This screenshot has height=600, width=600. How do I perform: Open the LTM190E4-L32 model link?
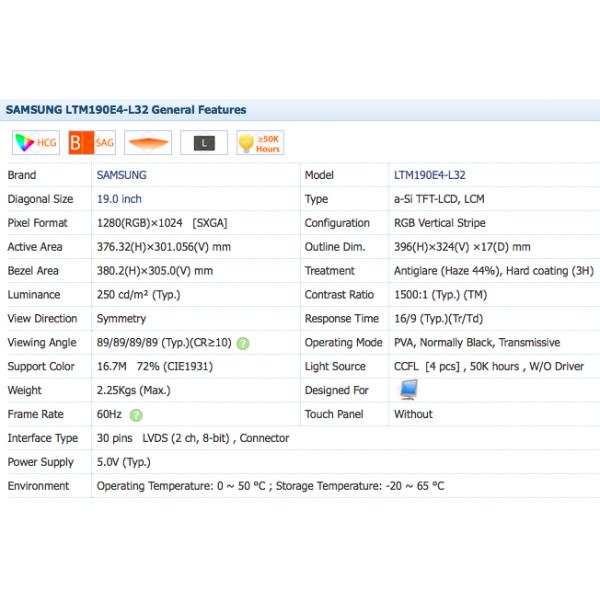[x=429, y=174]
